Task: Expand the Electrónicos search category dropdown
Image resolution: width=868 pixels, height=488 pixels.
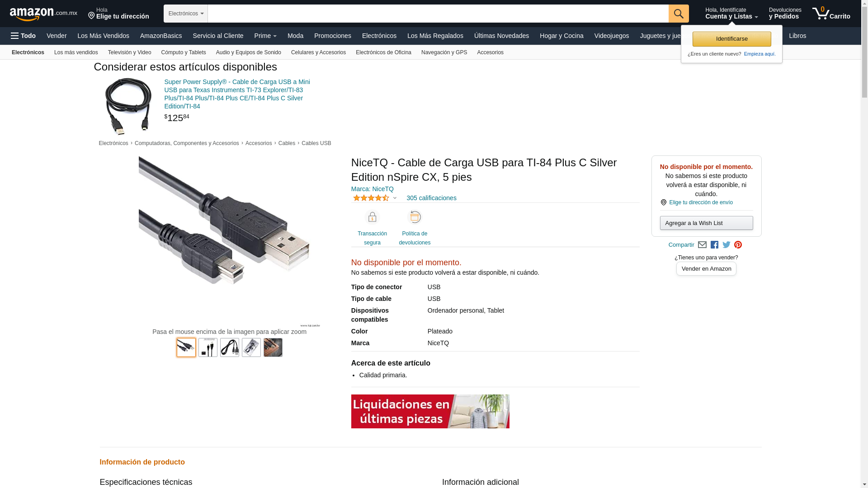Action: click(x=186, y=14)
